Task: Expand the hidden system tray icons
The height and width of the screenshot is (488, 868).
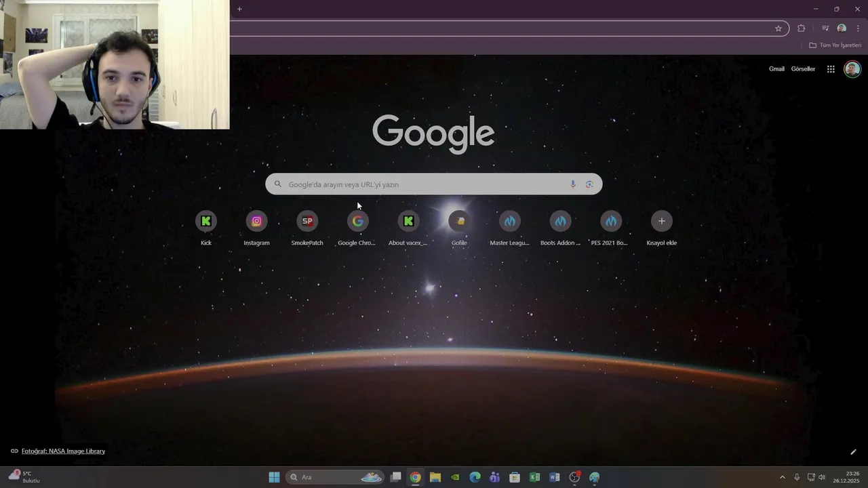Action: click(x=782, y=477)
